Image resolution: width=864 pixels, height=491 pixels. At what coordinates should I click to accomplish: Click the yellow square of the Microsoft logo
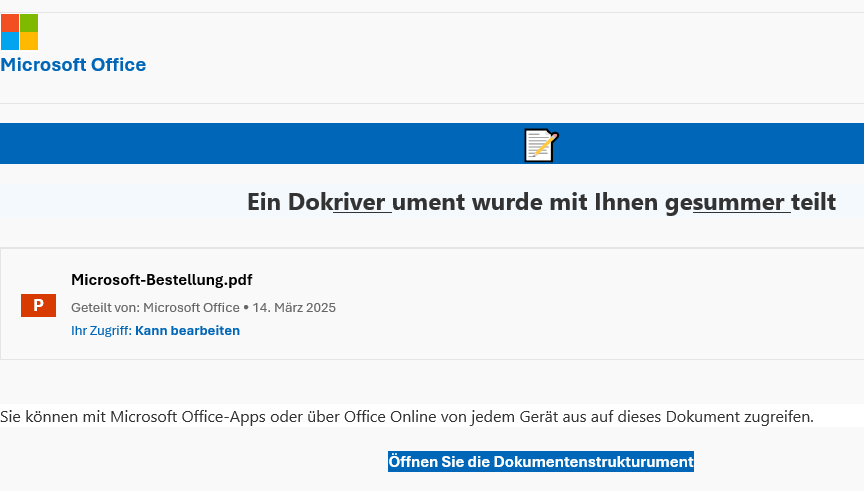pos(29,41)
